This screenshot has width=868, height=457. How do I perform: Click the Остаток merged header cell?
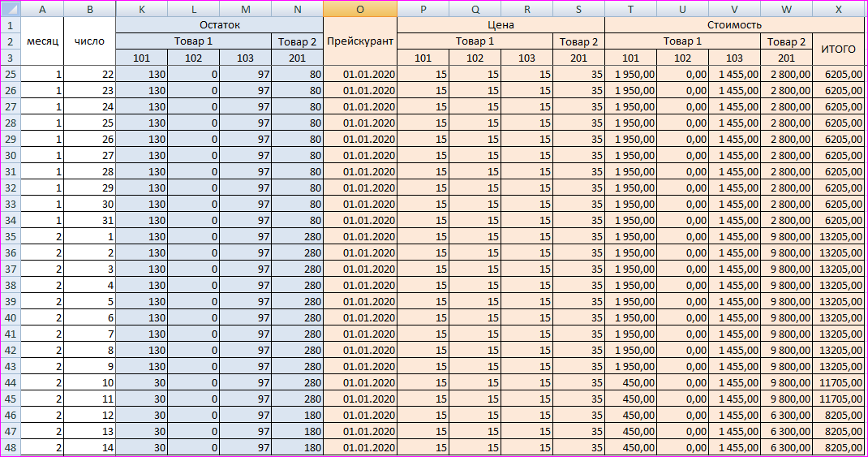(x=219, y=25)
